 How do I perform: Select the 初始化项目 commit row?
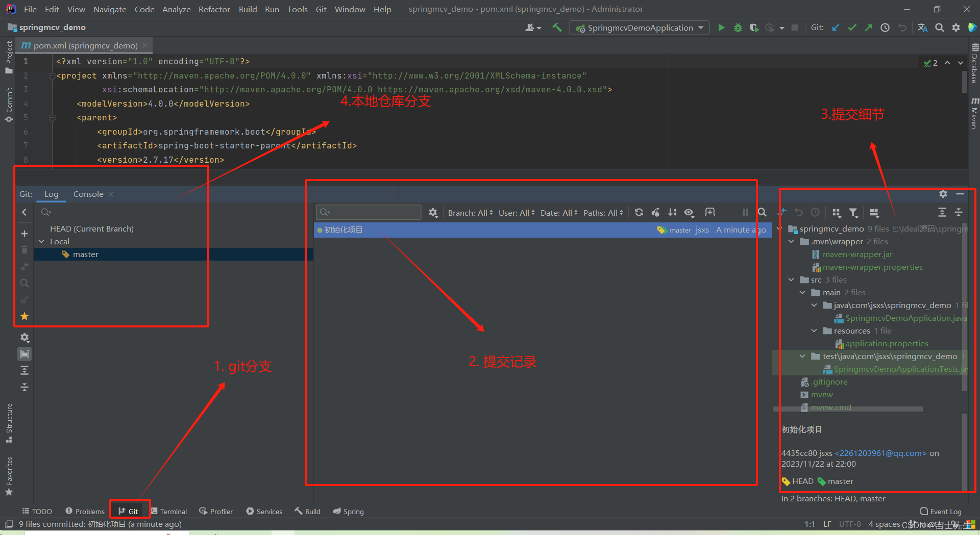[543, 230]
